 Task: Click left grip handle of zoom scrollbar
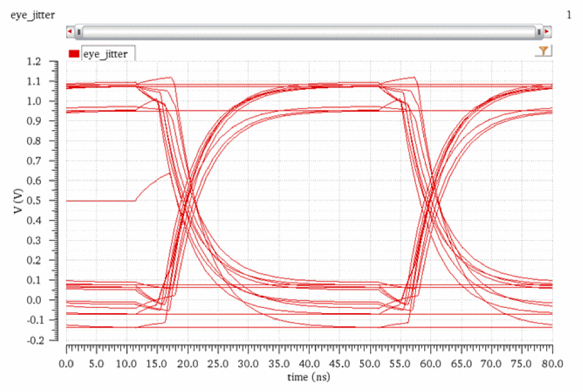(x=79, y=32)
